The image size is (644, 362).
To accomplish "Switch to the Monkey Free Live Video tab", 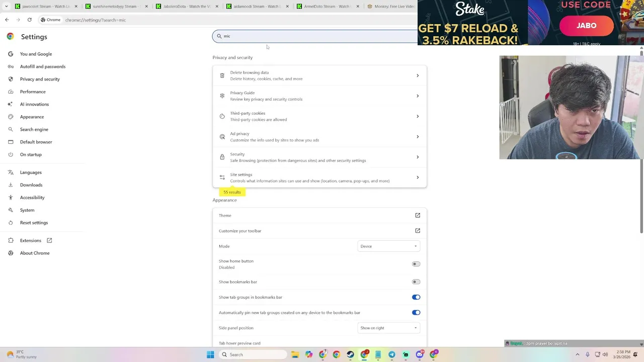I will tap(391, 7).
